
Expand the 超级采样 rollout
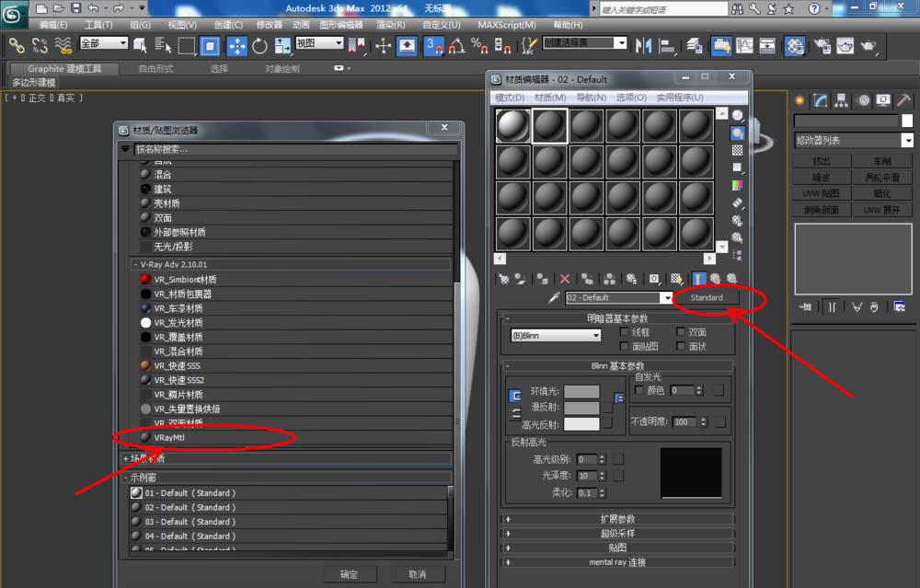point(617,534)
